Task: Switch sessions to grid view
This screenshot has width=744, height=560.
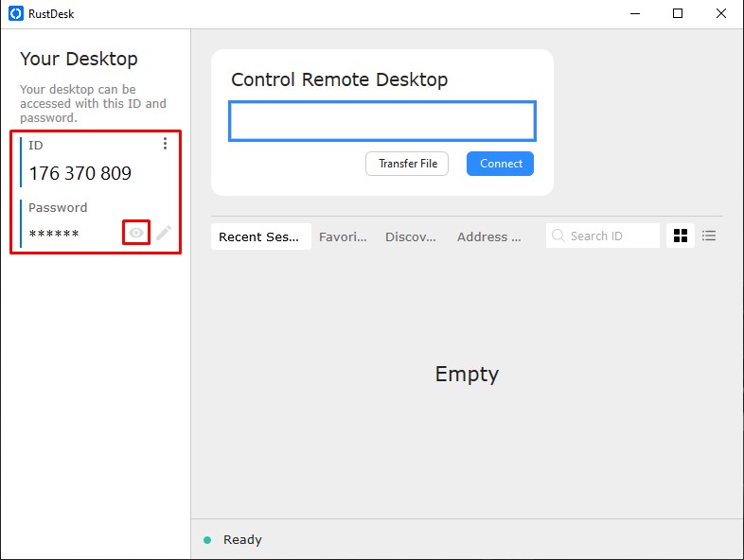Action: [x=680, y=236]
